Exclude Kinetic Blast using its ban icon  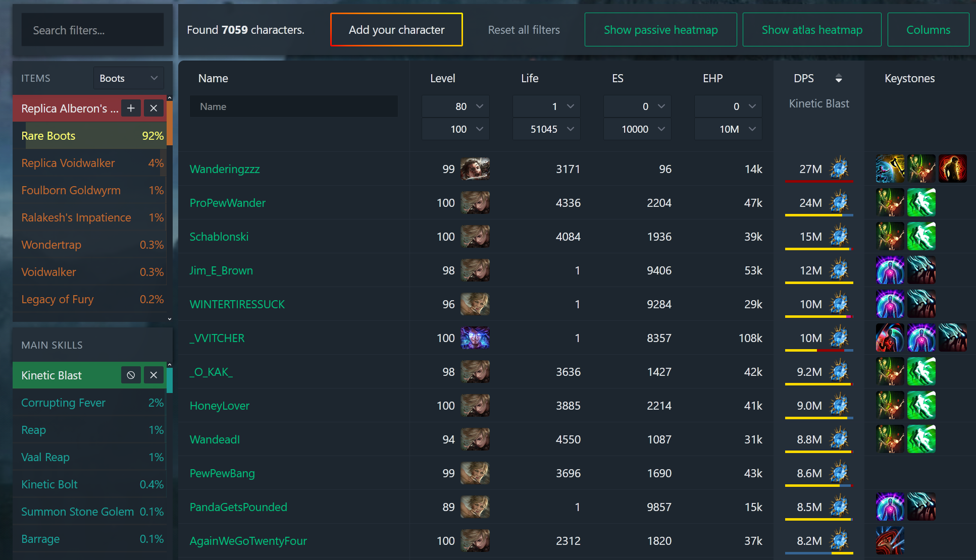tap(131, 375)
